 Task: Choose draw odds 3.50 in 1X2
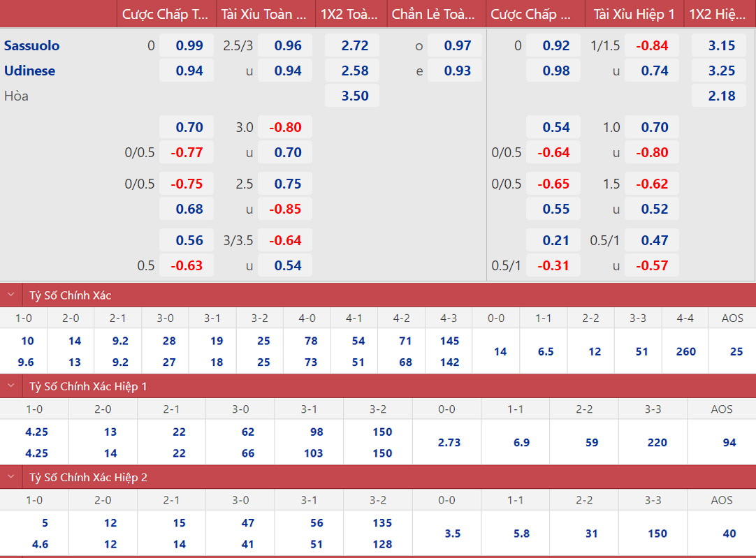(x=355, y=96)
